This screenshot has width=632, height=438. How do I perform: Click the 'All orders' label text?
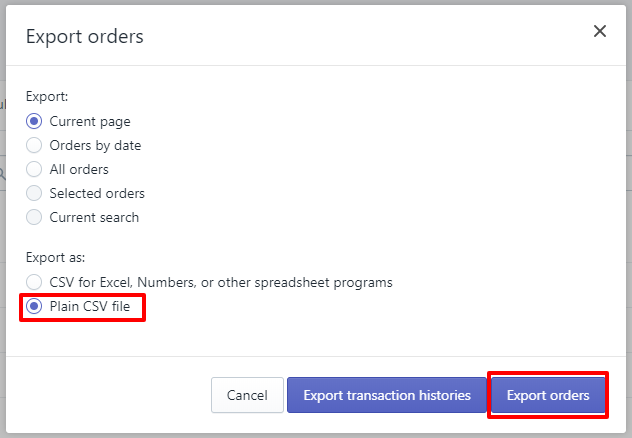coord(79,169)
